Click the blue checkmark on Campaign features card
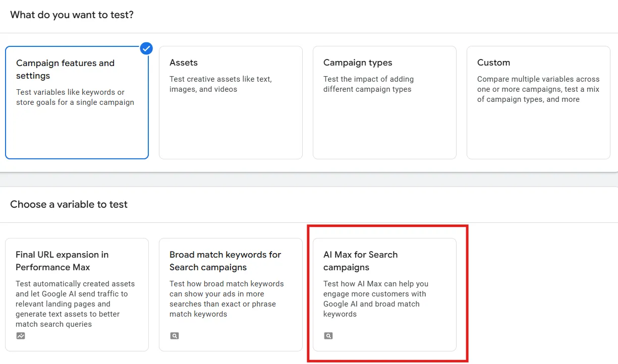Image resolution: width=618 pixels, height=364 pixels. pos(146,48)
